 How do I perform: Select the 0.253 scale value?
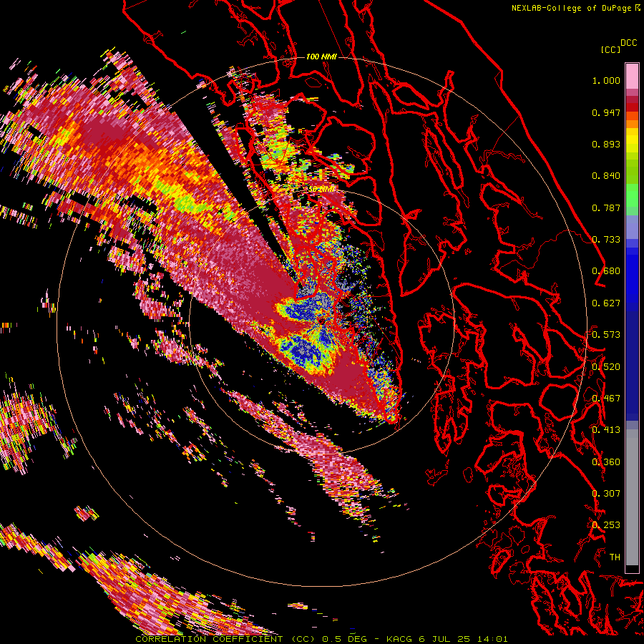(606, 525)
